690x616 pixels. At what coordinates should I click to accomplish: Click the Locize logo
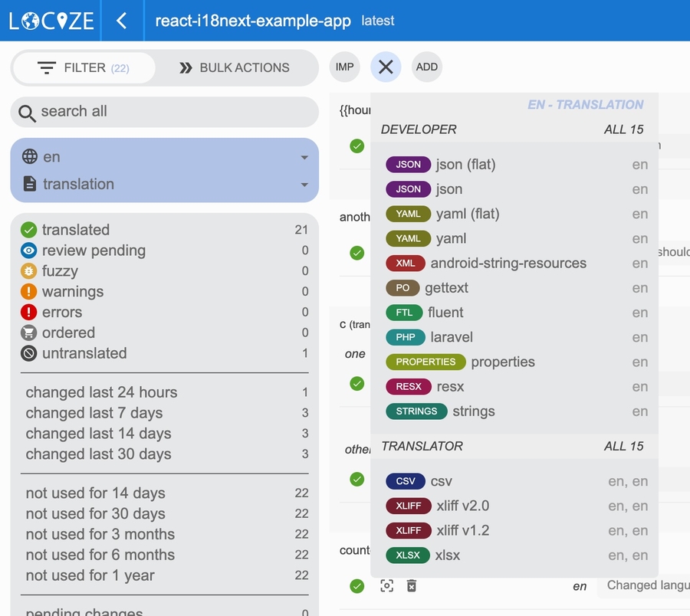pyautogui.click(x=51, y=21)
